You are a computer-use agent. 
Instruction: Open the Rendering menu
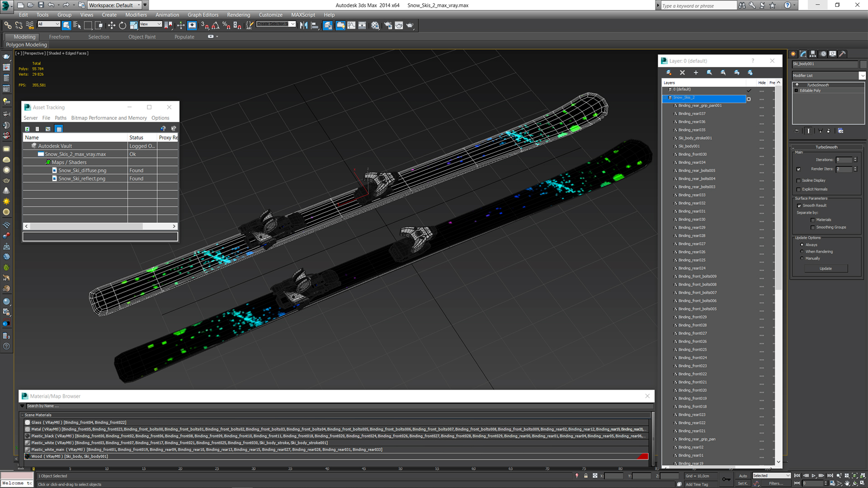coord(238,15)
